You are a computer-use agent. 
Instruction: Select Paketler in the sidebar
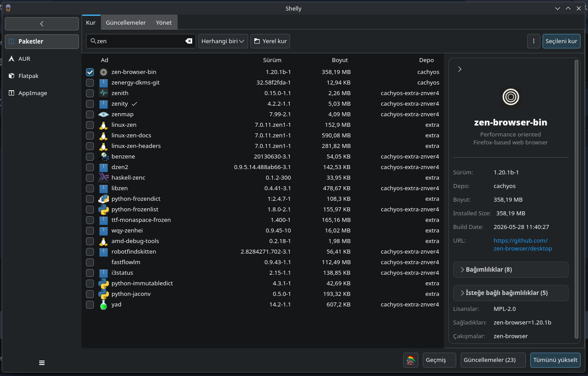tap(42, 41)
